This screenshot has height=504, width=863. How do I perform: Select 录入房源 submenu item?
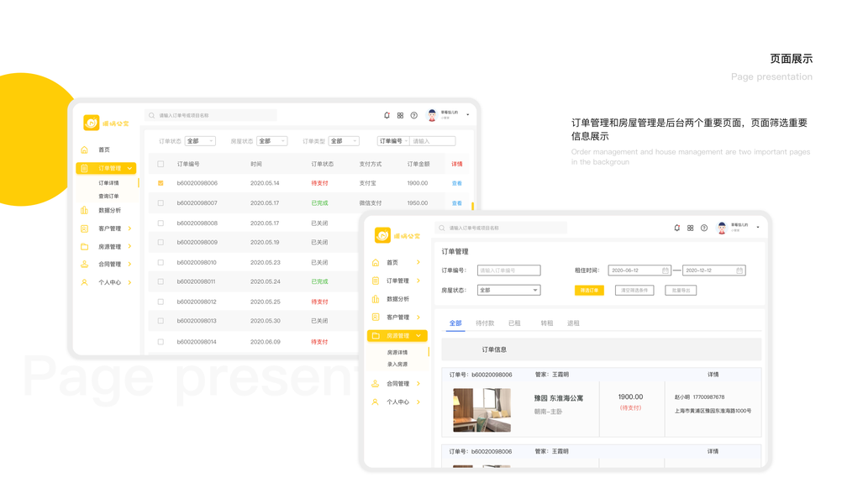(x=397, y=365)
